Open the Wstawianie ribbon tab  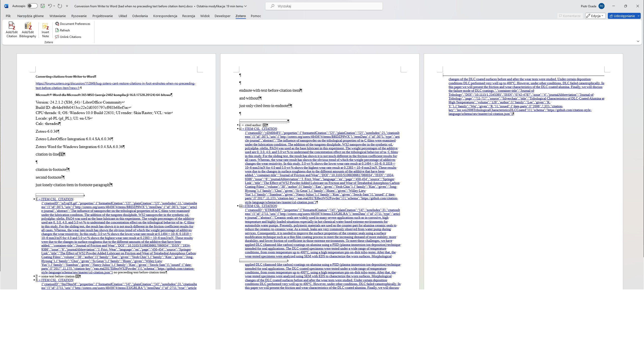pyautogui.click(x=58, y=16)
